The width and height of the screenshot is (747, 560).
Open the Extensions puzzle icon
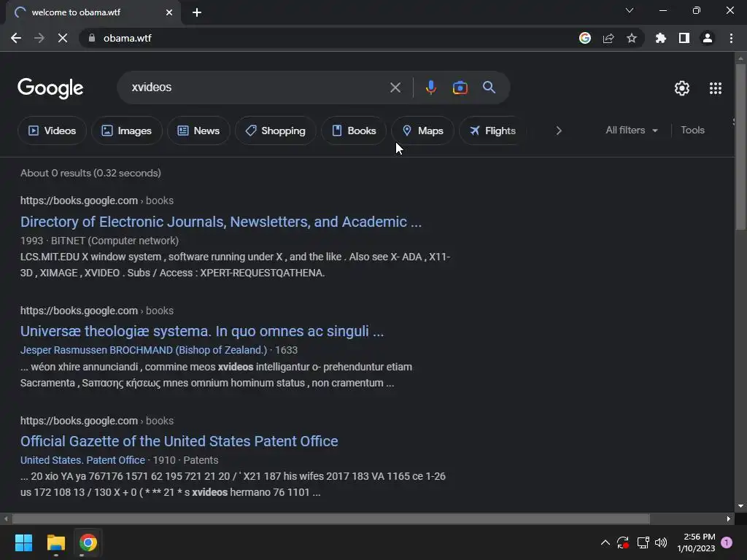click(661, 38)
